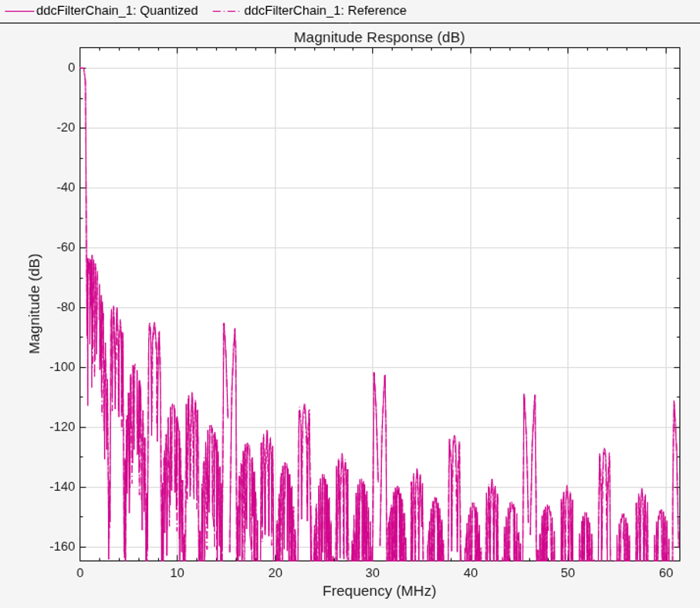Click the 'ddcFilterChain_1: Reference' legend entry
Image resolution: width=700 pixels, height=608 pixels.
[x=309, y=11]
